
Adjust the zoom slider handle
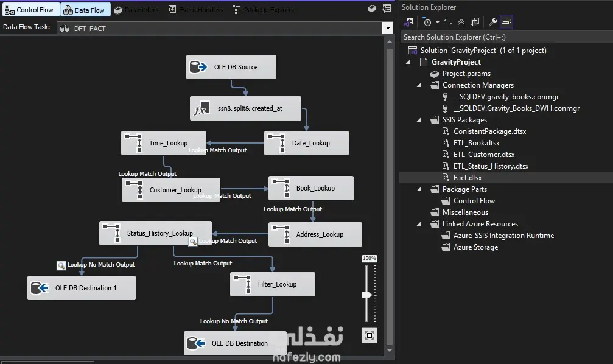[366, 295]
